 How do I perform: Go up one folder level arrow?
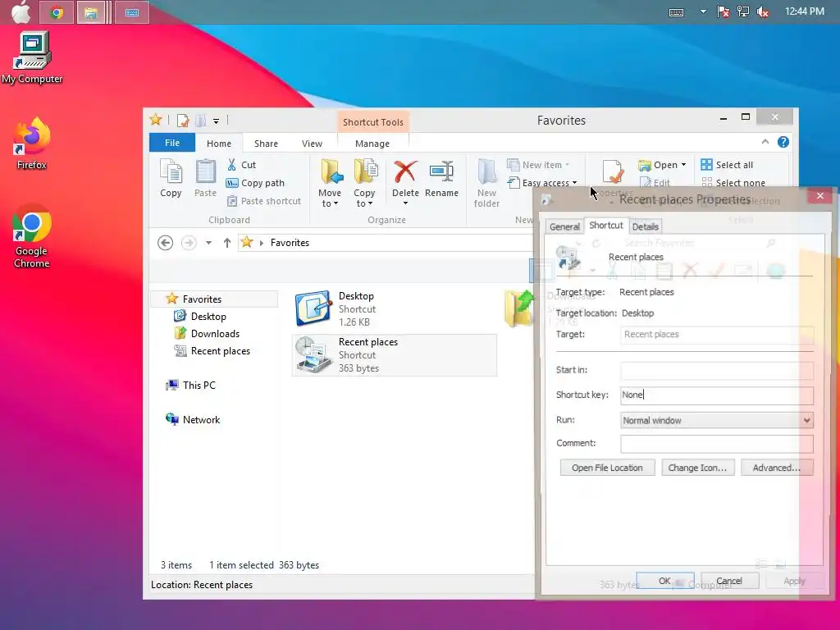click(227, 243)
